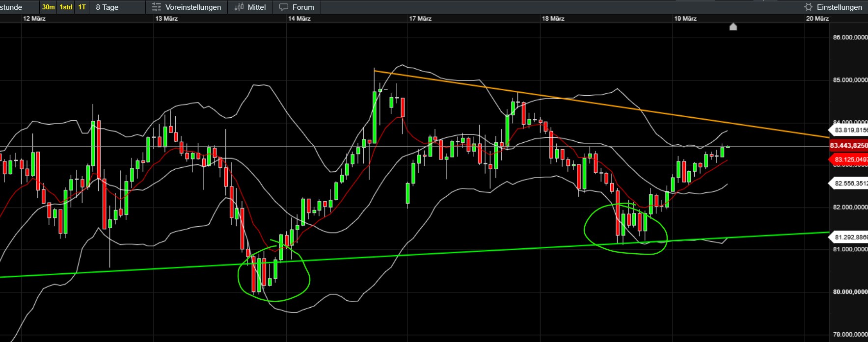Click the 79.000,0000 axis label
Screen dimensions: 868x342
point(850,335)
